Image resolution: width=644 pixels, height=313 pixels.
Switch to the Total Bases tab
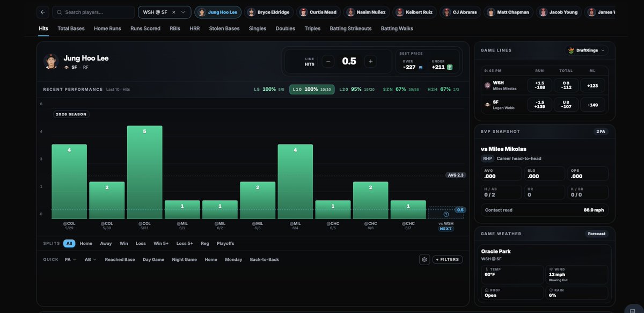[x=71, y=28]
